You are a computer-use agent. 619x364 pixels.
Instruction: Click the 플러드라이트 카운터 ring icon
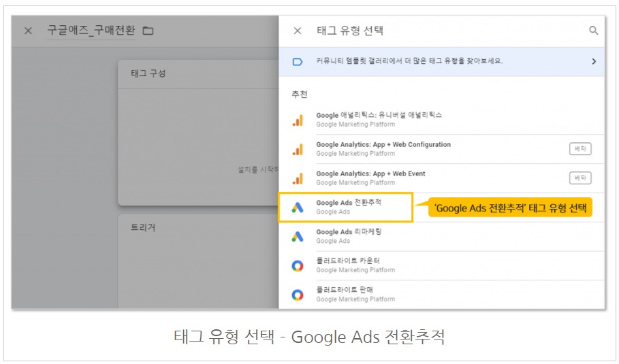point(298,266)
